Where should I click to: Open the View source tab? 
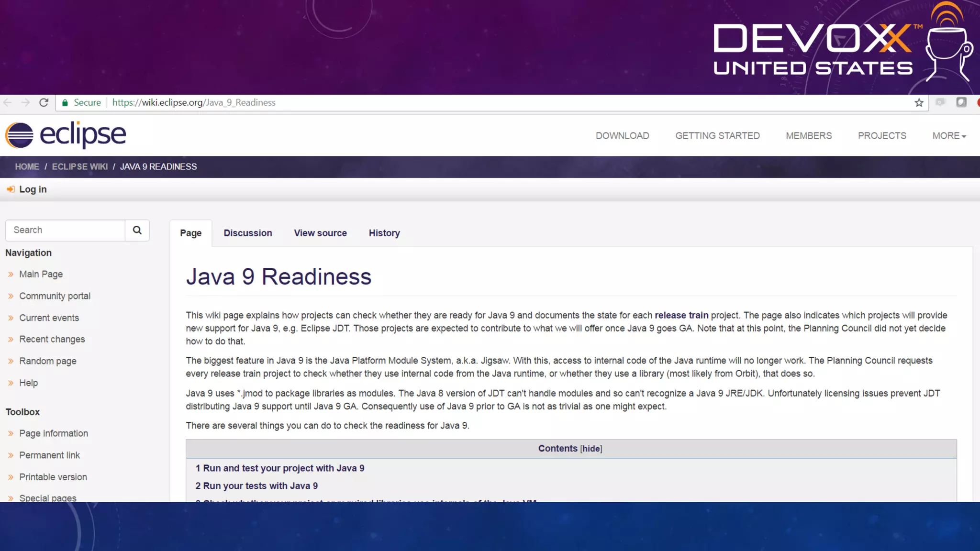point(320,233)
